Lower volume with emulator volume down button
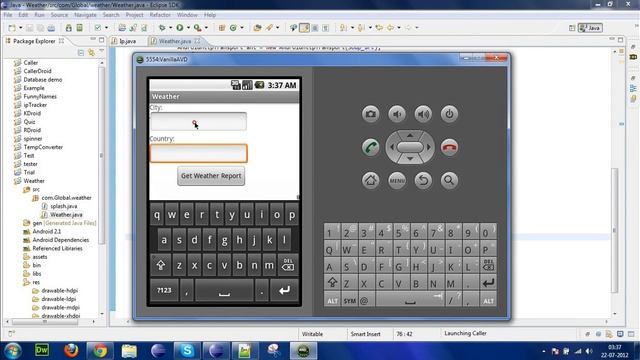This screenshot has height=360, width=640. (x=397, y=114)
